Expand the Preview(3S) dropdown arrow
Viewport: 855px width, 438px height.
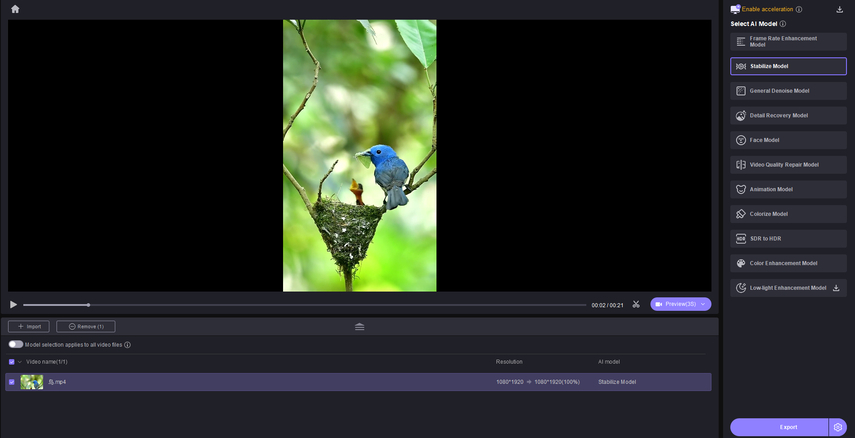[703, 304]
